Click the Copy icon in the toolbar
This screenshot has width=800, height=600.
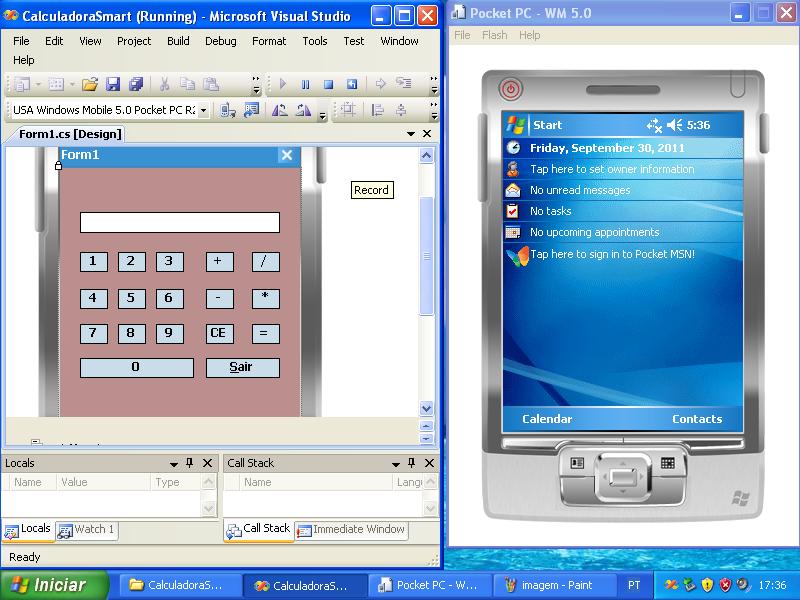188,84
